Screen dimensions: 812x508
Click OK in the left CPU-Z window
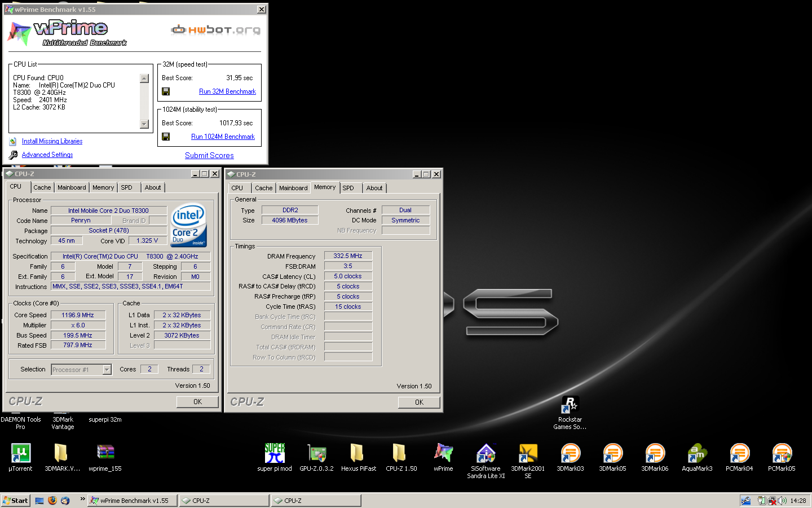click(x=197, y=402)
